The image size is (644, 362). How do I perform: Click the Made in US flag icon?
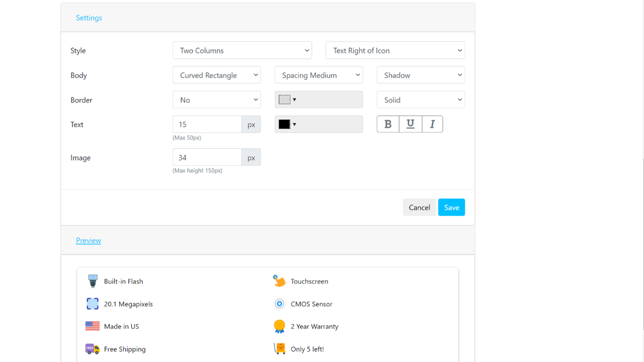click(93, 326)
